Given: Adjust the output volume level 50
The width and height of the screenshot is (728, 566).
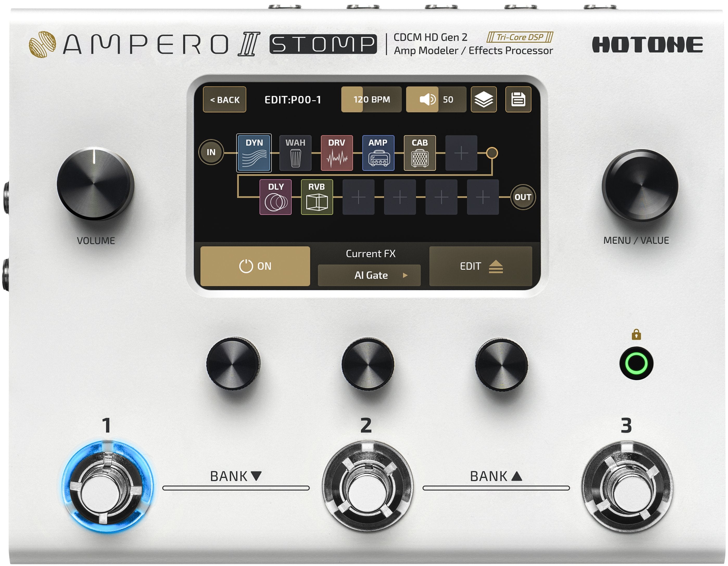Looking at the screenshot, I should pos(436,99).
